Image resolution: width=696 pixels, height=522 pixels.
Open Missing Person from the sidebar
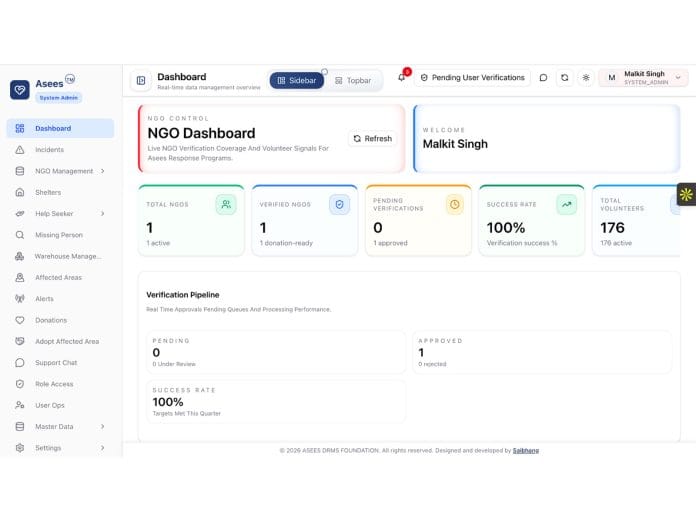[60, 235]
